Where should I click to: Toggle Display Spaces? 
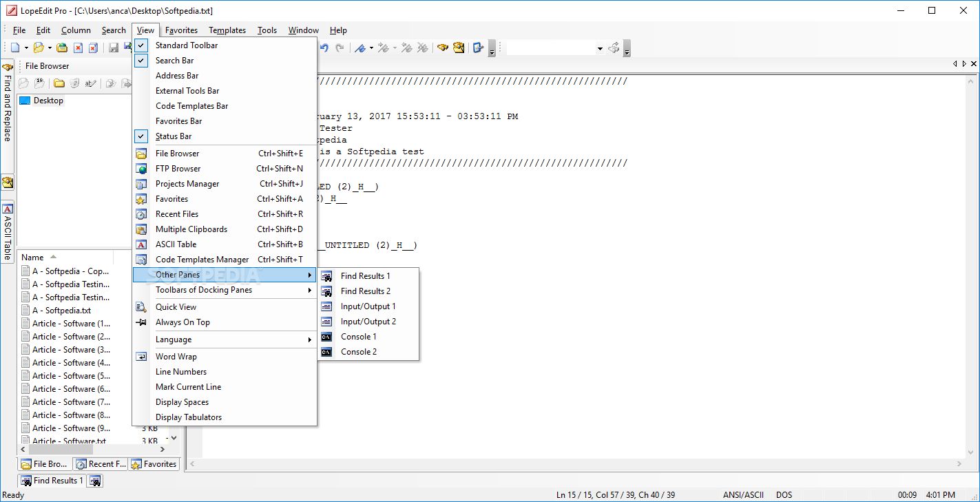click(225, 402)
